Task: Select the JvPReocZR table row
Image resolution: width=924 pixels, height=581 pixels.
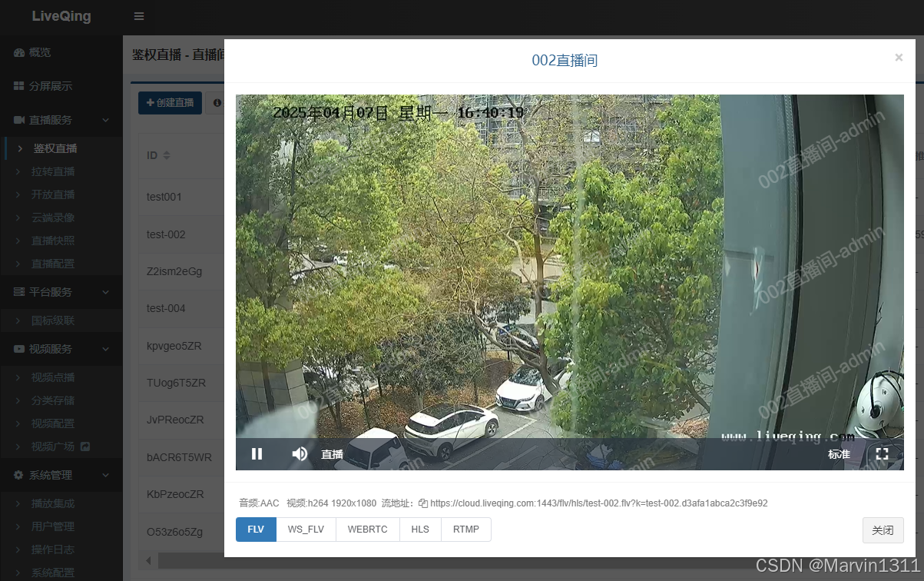Action: pos(181,420)
